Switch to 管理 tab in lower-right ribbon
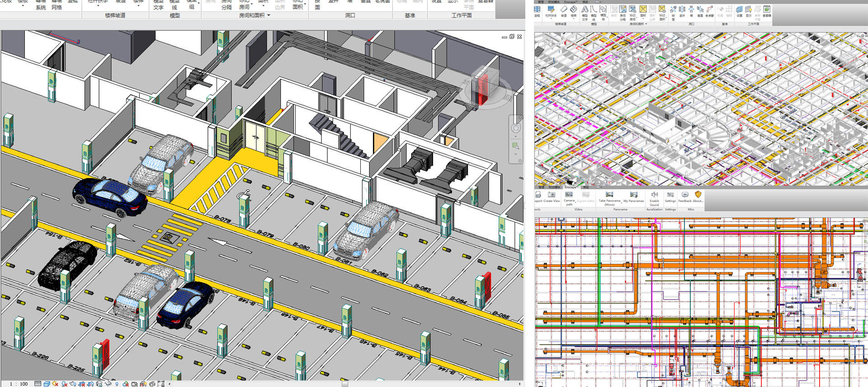868x387 pixels. click(x=542, y=187)
